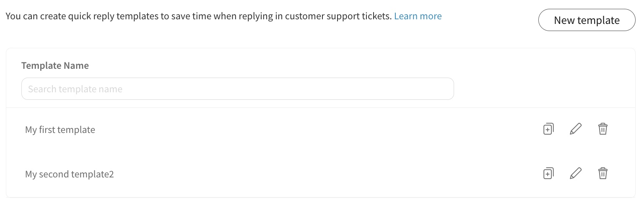Remove the second listed template
This screenshot has height=203, width=644.
click(x=602, y=173)
